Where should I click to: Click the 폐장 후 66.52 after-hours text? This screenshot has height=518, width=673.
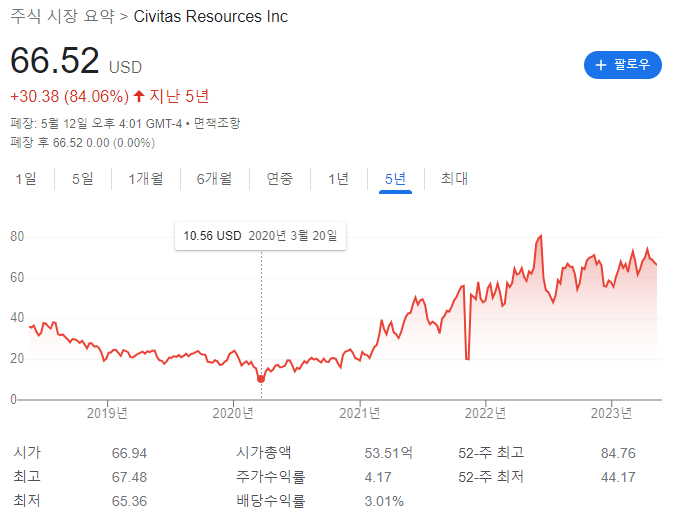coord(82,143)
